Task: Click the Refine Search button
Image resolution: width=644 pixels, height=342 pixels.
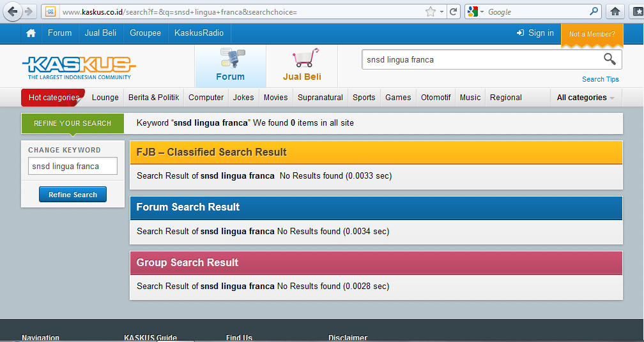Action: [x=73, y=195]
